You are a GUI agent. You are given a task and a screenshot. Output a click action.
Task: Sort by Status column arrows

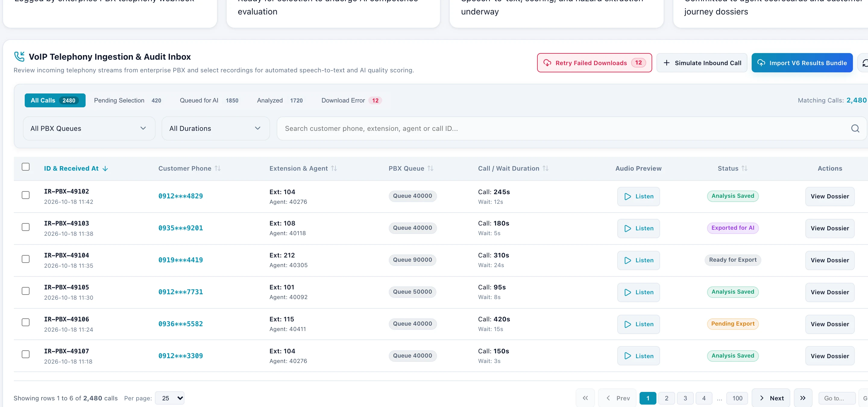click(x=744, y=169)
